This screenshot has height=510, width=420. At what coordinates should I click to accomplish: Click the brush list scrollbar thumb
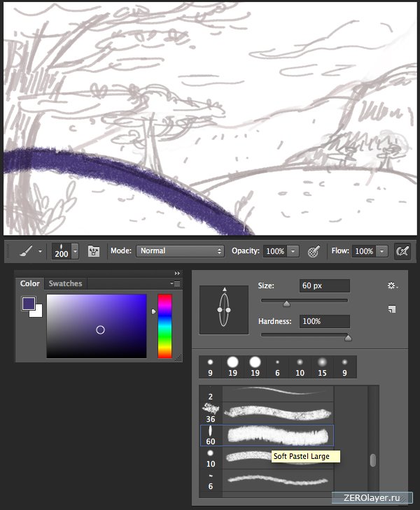point(373,460)
